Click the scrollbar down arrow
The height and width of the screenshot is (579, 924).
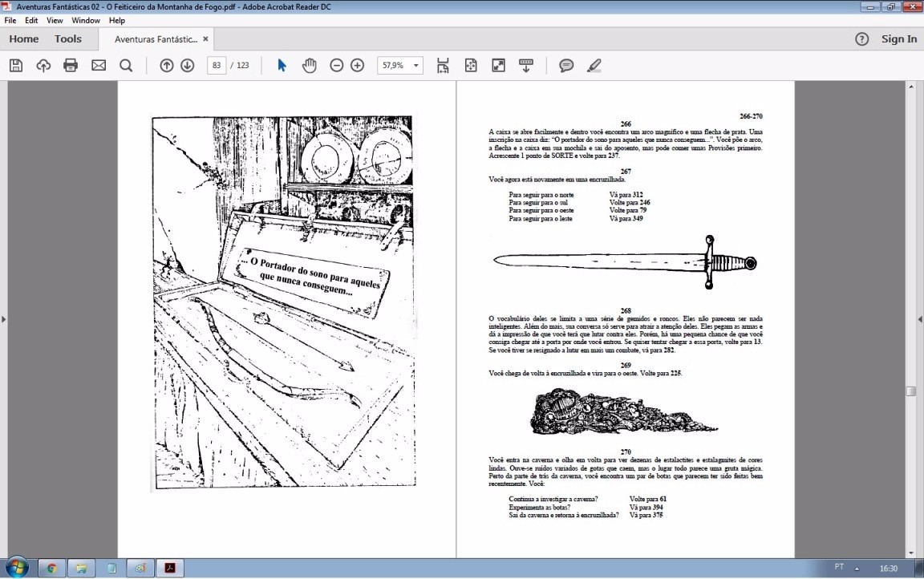[911, 553]
